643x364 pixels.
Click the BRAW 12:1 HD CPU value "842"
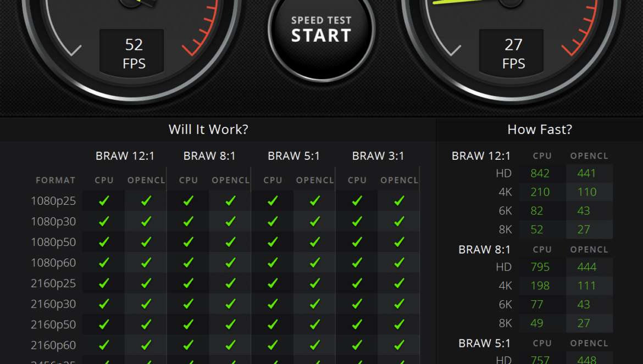pyautogui.click(x=540, y=173)
